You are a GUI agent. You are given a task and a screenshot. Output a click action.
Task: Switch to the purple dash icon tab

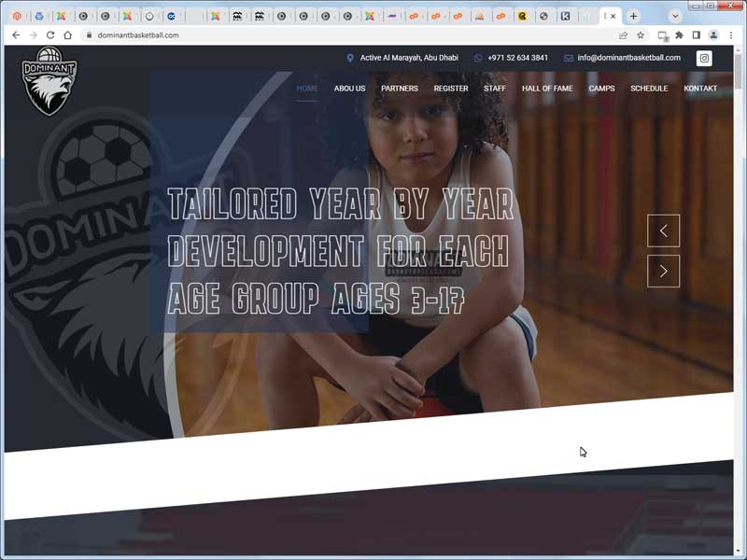tap(391, 16)
